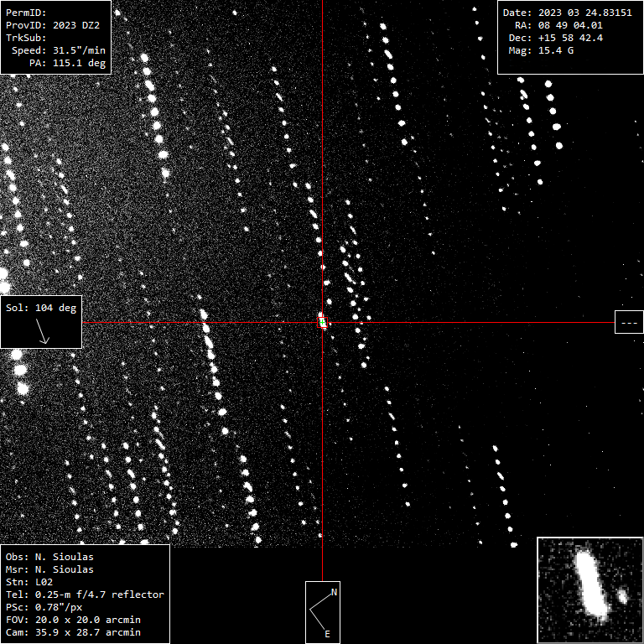The height and width of the screenshot is (644, 644).
Task: Click the solar direction arrow indicator
Action: pyautogui.click(x=43, y=331)
